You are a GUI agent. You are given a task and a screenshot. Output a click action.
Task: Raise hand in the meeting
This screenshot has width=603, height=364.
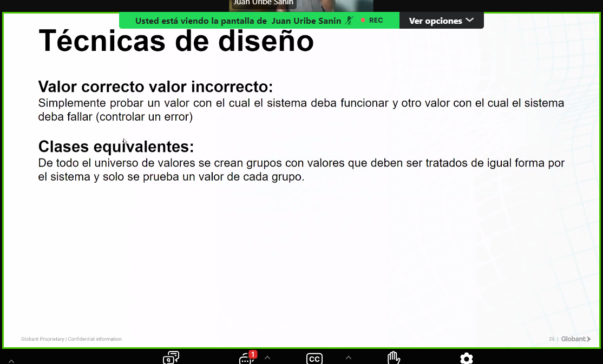pyautogui.click(x=394, y=358)
